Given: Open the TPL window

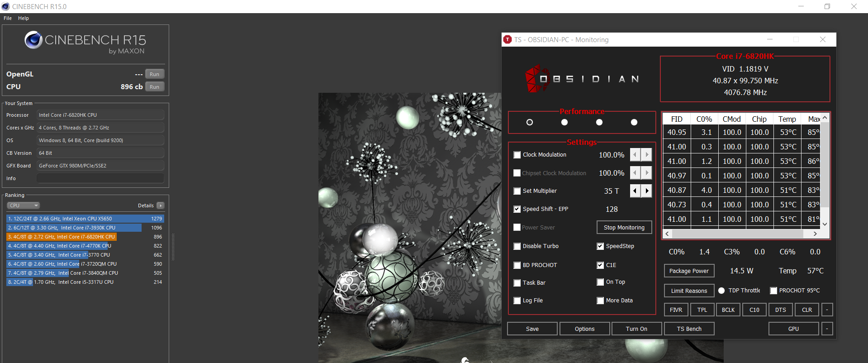Looking at the screenshot, I should pyautogui.click(x=702, y=310).
